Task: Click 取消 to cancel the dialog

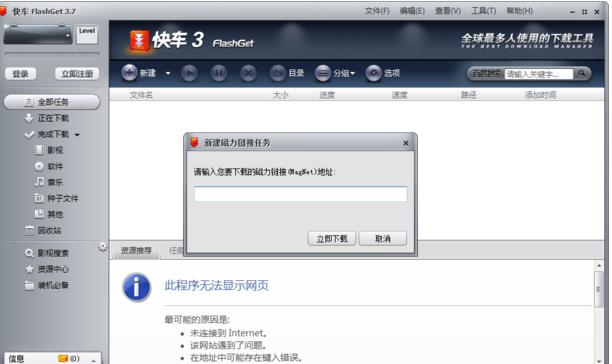Action: coord(382,238)
